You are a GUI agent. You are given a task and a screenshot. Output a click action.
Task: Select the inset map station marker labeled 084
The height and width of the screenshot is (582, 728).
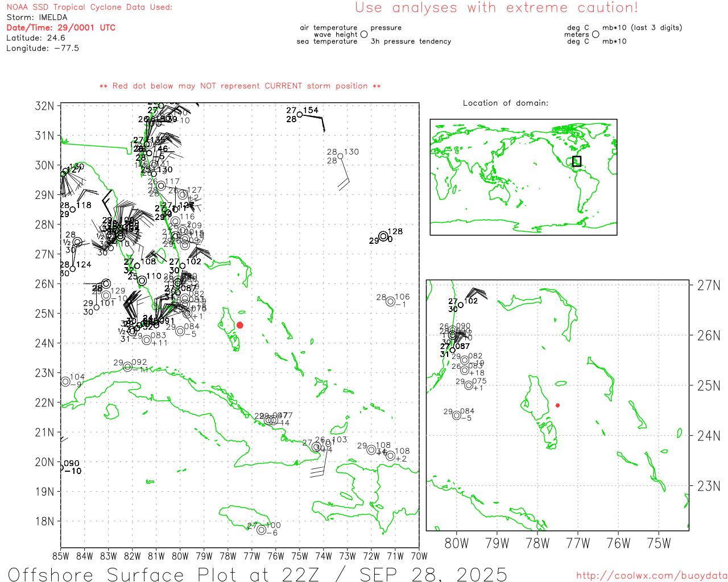[x=457, y=415]
